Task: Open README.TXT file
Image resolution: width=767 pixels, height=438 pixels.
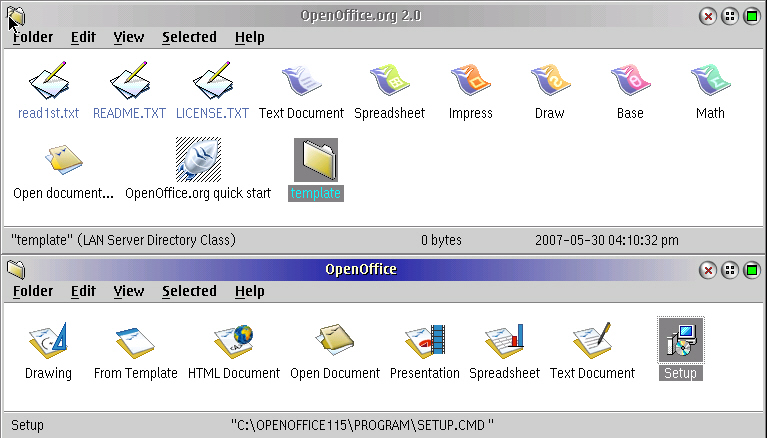Action: 129,82
